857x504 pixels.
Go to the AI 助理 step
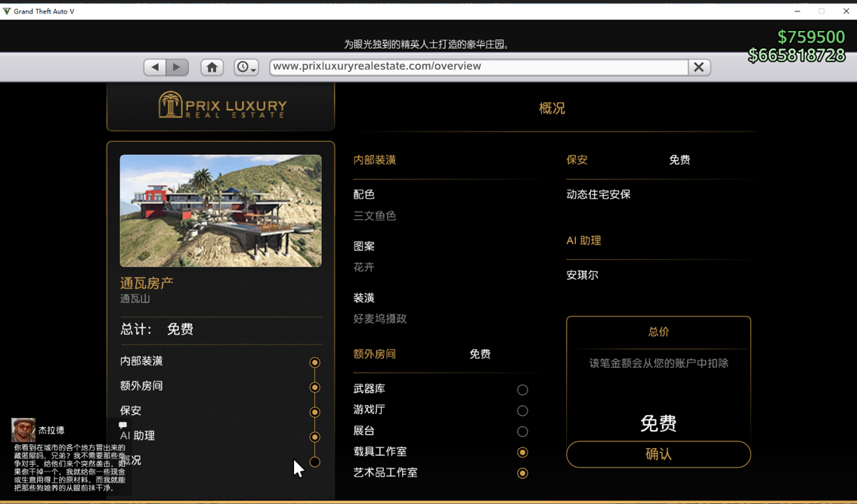point(138,436)
